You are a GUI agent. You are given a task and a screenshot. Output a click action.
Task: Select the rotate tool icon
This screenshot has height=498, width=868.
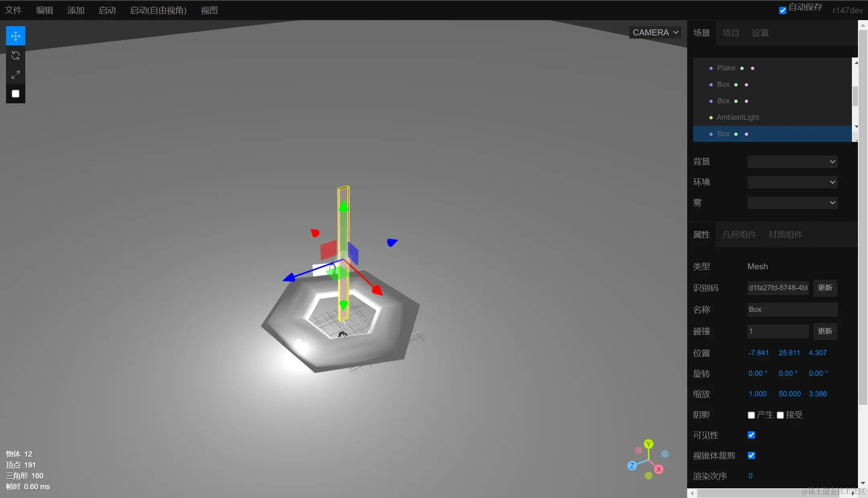point(15,55)
